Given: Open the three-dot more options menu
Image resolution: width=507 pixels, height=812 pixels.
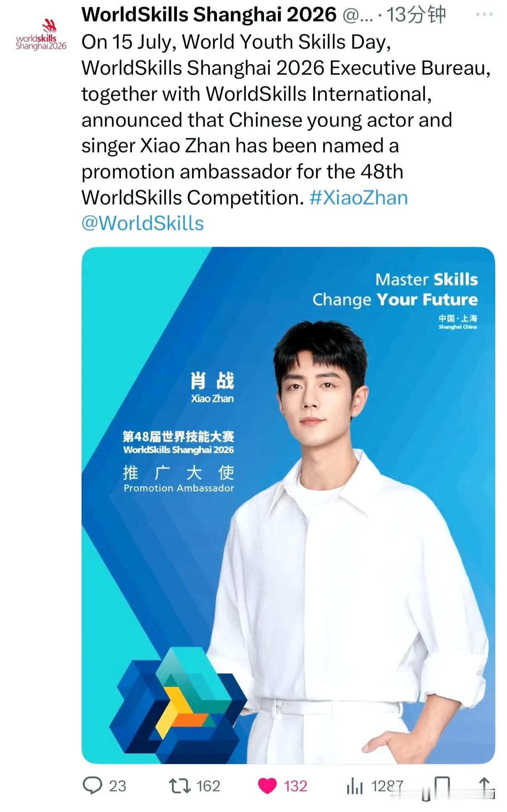Looking at the screenshot, I should coord(484,14).
